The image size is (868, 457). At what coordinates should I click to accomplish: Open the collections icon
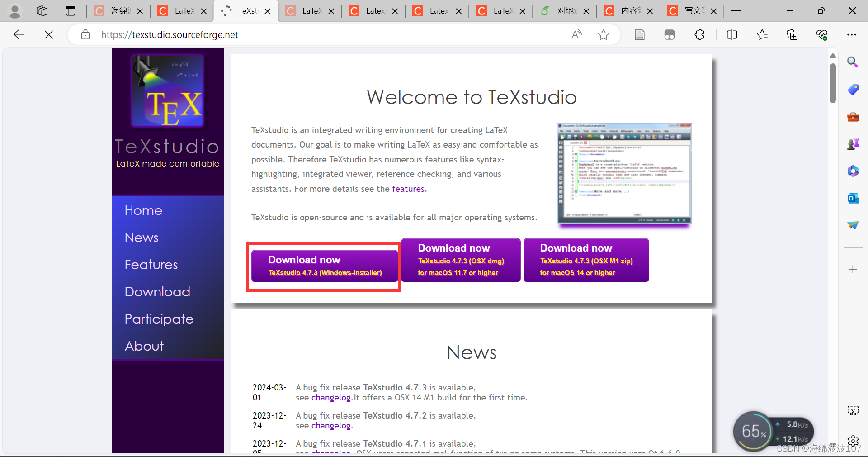click(792, 34)
